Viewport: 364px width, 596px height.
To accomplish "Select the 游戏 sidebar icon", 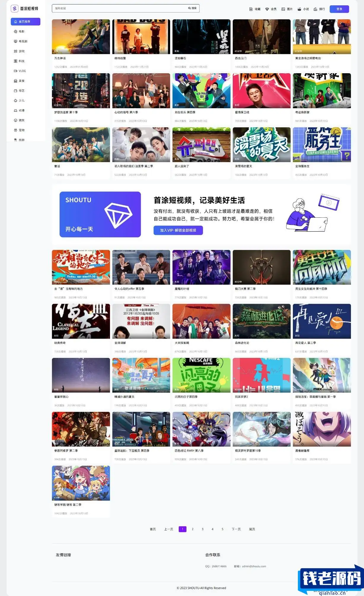I will click(15, 51).
